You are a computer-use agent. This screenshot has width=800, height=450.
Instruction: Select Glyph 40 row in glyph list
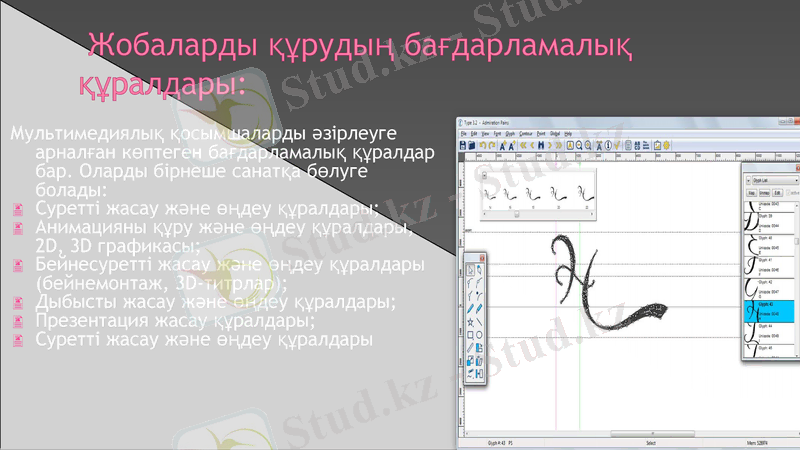[x=769, y=245]
